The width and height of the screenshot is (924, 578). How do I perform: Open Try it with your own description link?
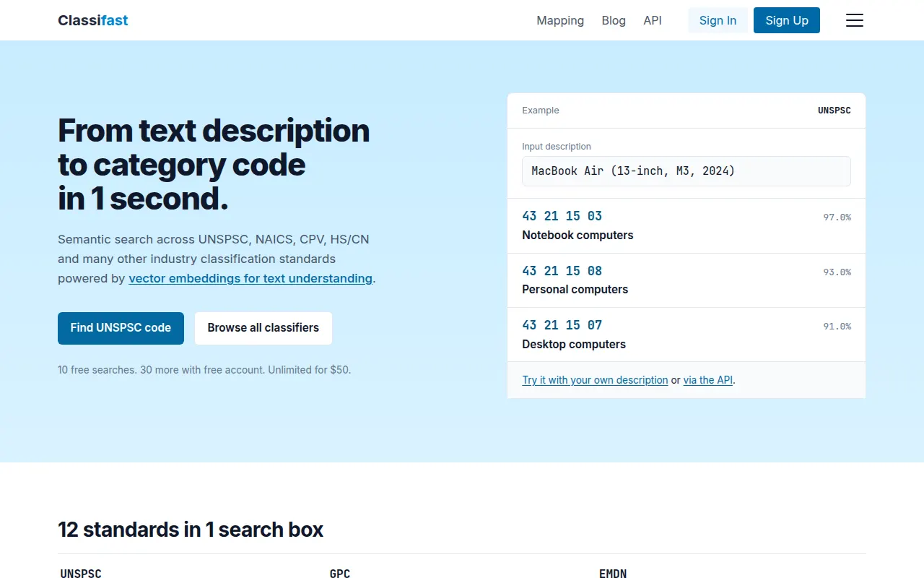[x=595, y=380]
